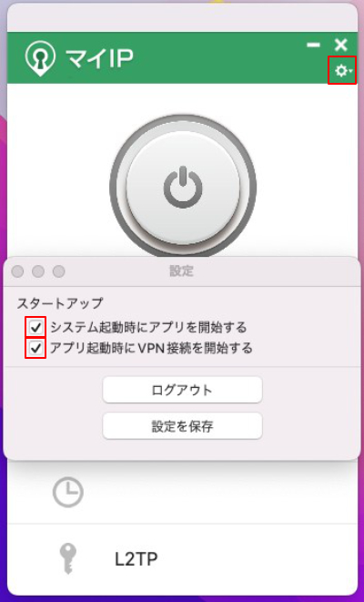Click the 設定 dialog's third gray window button
Image resolution: width=364 pixels, height=602 pixels.
[x=58, y=271]
